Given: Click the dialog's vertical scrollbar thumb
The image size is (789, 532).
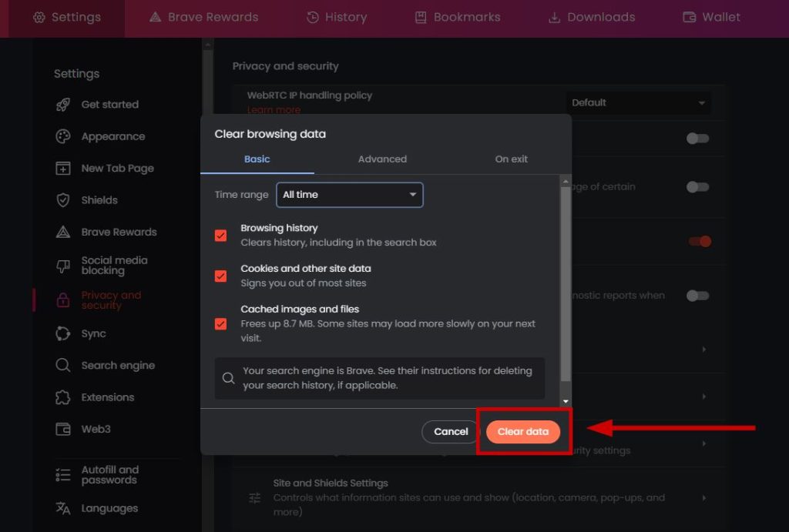Looking at the screenshot, I should [x=566, y=285].
